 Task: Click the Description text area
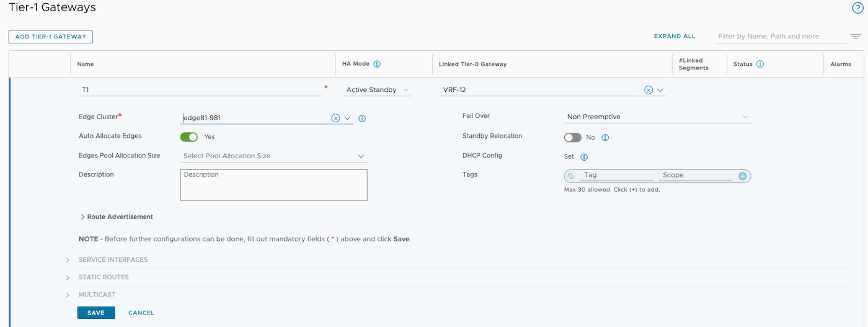pyautogui.click(x=273, y=185)
